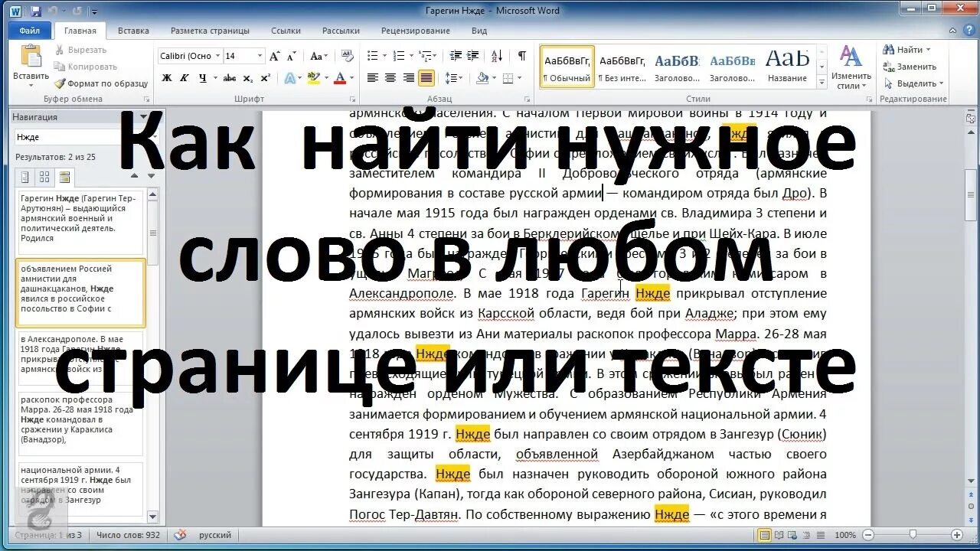
Task: Click the numbered list icon
Action: pos(398,56)
